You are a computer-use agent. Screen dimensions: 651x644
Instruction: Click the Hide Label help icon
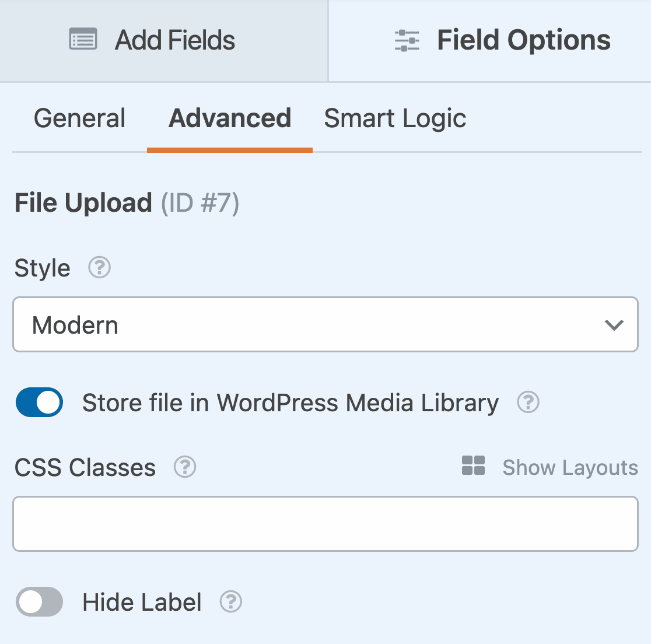pos(231,601)
